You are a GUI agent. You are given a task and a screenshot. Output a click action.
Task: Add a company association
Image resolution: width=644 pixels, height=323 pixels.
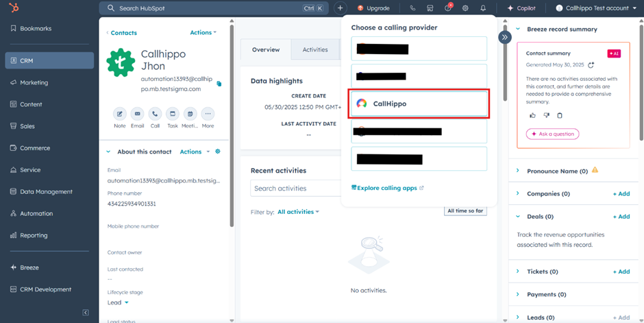point(621,193)
